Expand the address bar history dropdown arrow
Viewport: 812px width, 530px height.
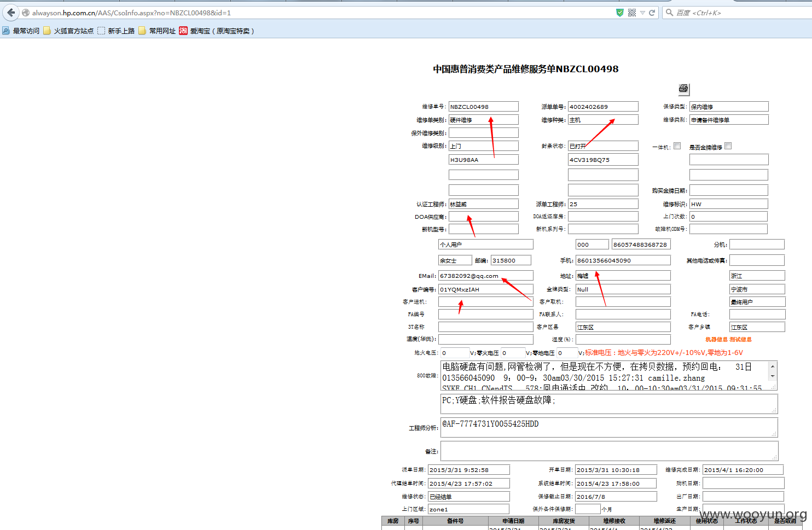(643, 13)
